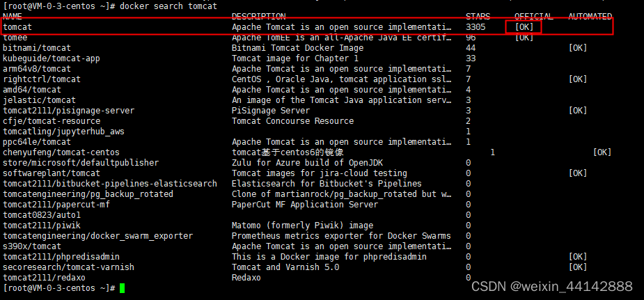Click 'Tomcat images for jira-cloud testing'

click(x=319, y=173)
